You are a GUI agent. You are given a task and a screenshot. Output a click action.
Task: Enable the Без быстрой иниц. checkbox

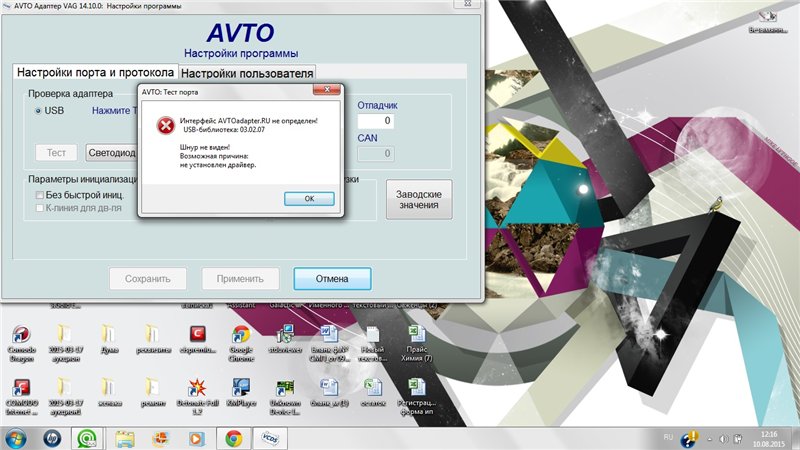tap(40, 195)
